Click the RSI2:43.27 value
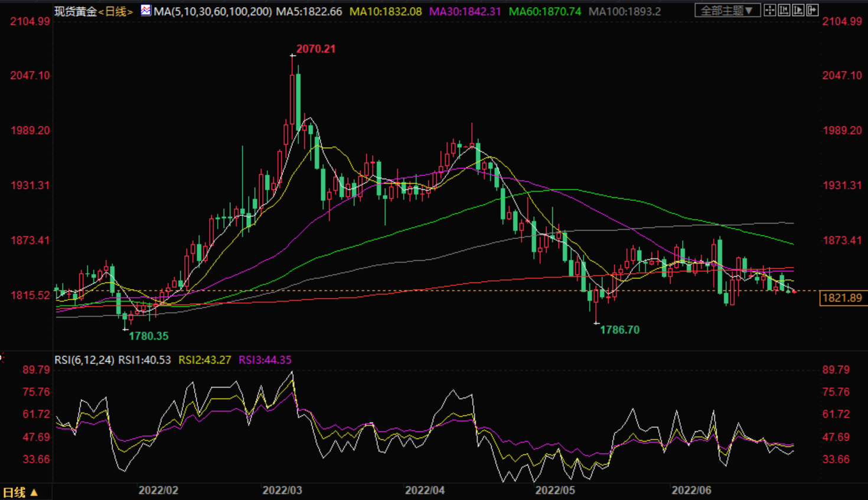This screenshot has width=868, height=500. click(205, 359)
